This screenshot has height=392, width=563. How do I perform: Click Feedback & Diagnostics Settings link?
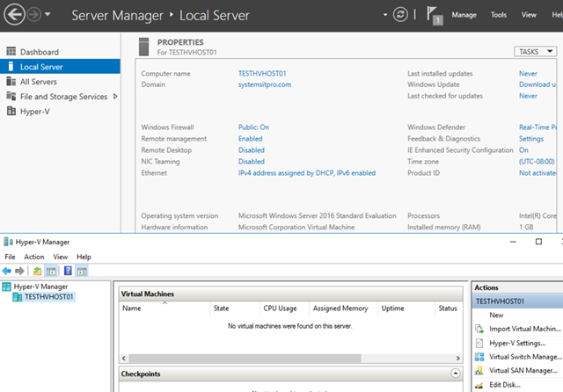(x=531, y=139)
